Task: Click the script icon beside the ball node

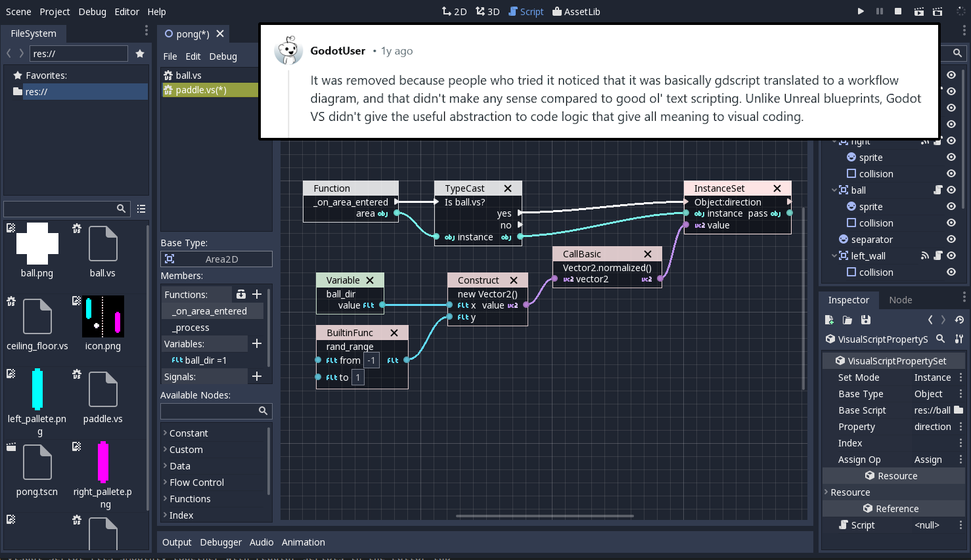Action: click(x=938, y=190)
